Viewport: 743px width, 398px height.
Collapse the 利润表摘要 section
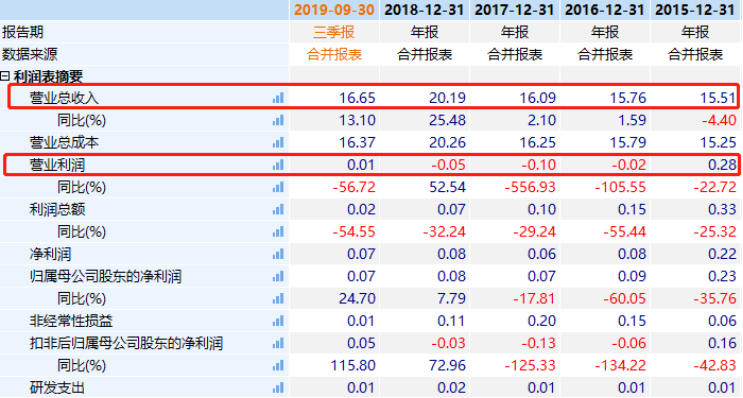[x=5, y=76]
